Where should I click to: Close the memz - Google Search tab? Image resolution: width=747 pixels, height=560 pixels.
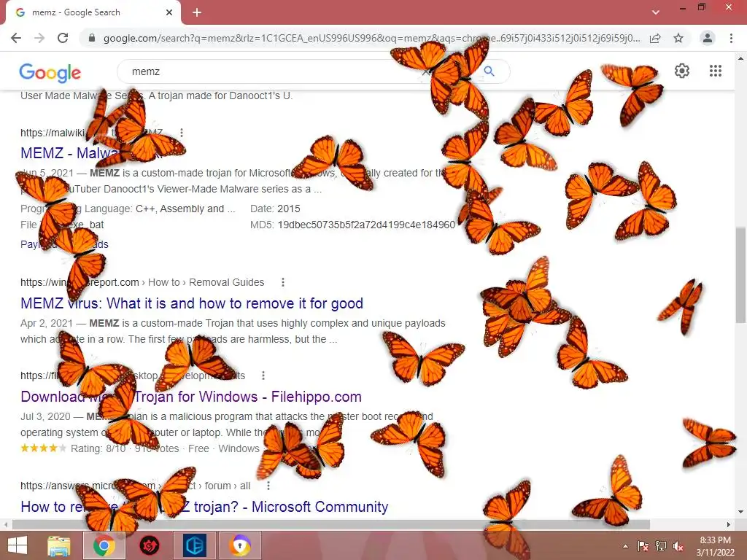click(x=169, y=12)
